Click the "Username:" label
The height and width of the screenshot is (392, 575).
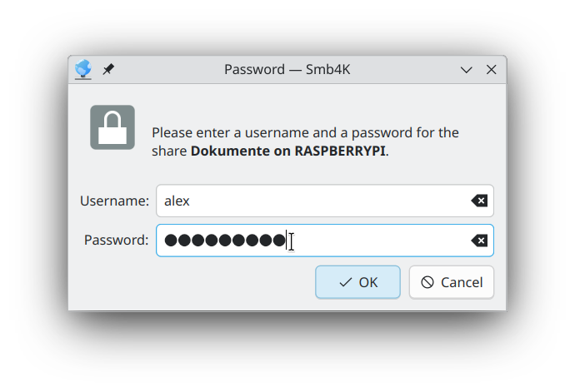coord(114,201)
